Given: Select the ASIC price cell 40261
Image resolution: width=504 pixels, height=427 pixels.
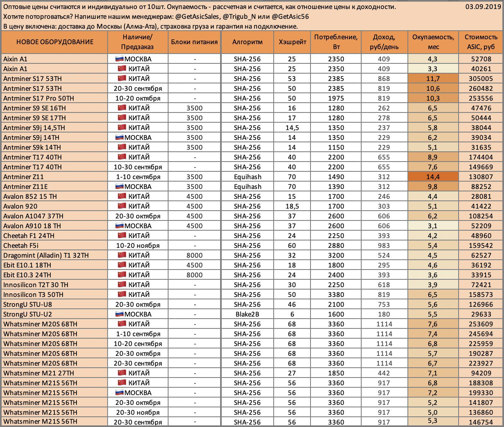Looking at the screenshot, I should coord(481,69).
